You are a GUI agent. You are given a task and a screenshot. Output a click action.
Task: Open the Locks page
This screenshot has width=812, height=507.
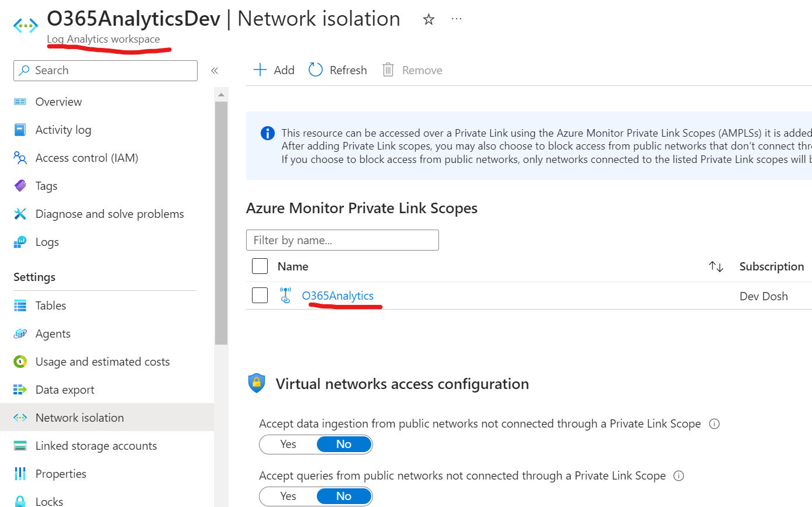click(x=49, y=501)
